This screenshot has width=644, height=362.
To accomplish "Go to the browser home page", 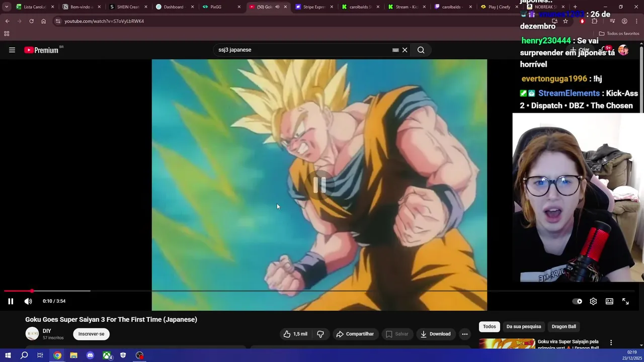I will tap(43, 21).
